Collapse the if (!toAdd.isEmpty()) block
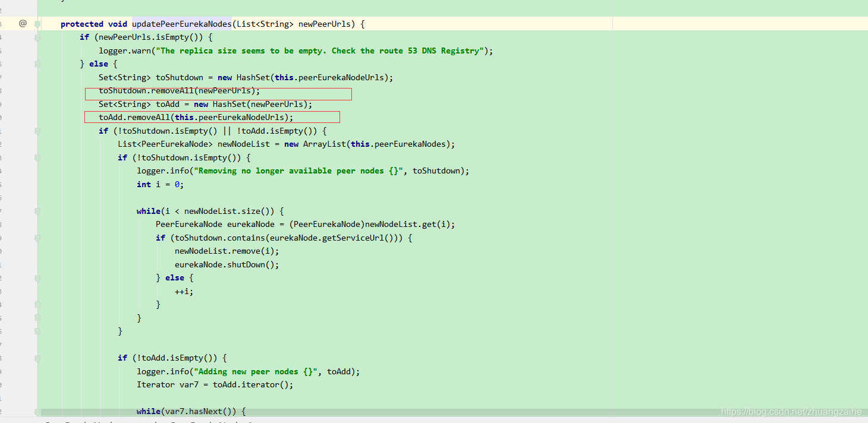This screenshot has width=868, height=423. tap(37, 358)
